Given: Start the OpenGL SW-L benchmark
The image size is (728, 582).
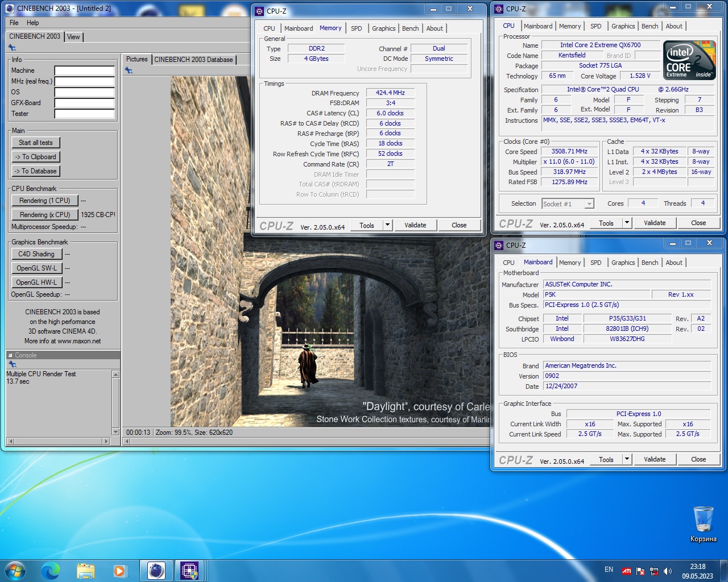Looking at the screenshot, I should [36, 268].
